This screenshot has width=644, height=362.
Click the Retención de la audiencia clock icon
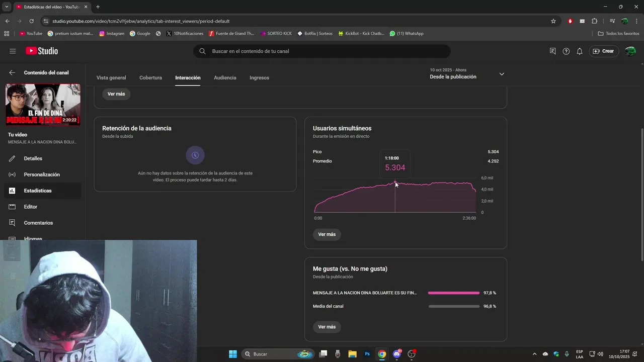[195, 155]
